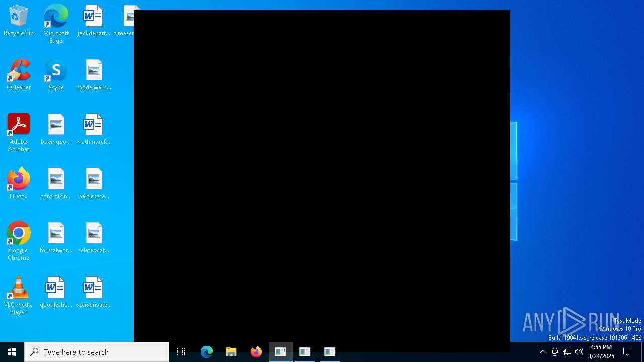Switch to the third running app on taskbar
The height and width of the screenshot is (362, 644).
[x=330, y=352]
